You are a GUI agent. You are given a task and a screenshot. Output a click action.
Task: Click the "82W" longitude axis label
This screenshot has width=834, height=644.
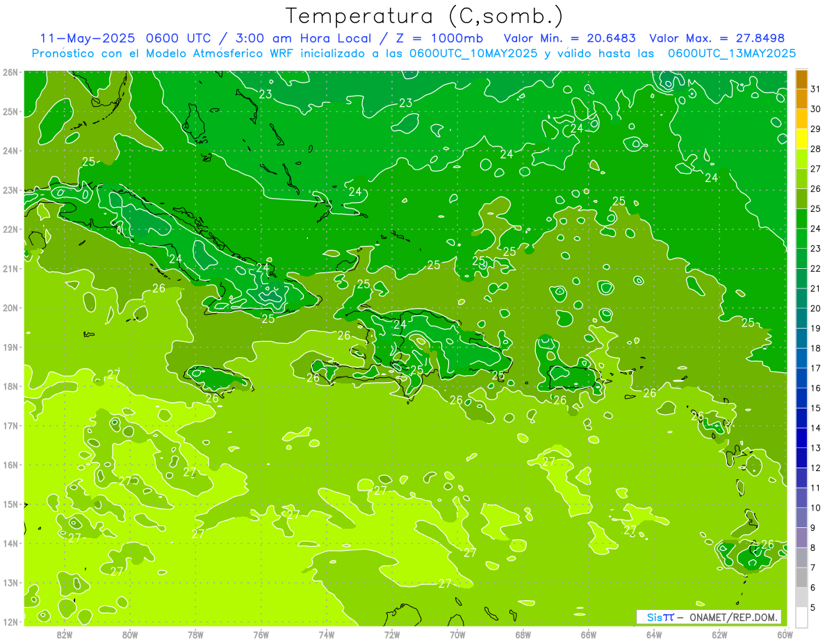click(x=65, y=634)
